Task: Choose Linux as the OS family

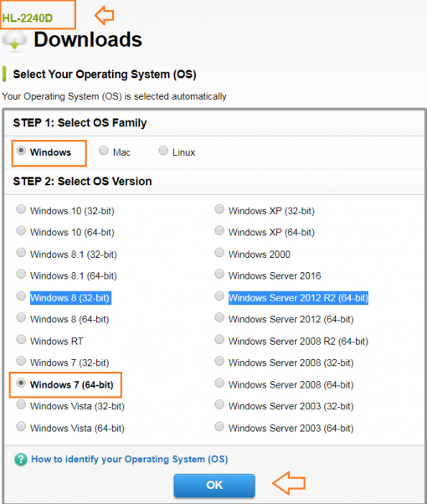Action: (163, 151)
